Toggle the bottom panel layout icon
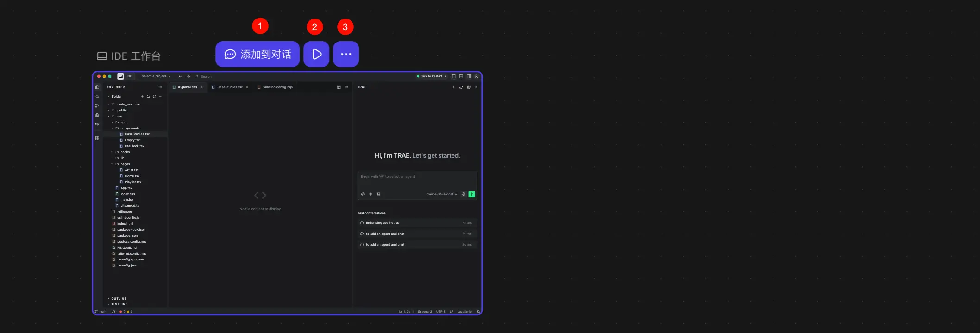Viewport: 980px width, 333px height. pyautogui.click(x=461, y=76)
